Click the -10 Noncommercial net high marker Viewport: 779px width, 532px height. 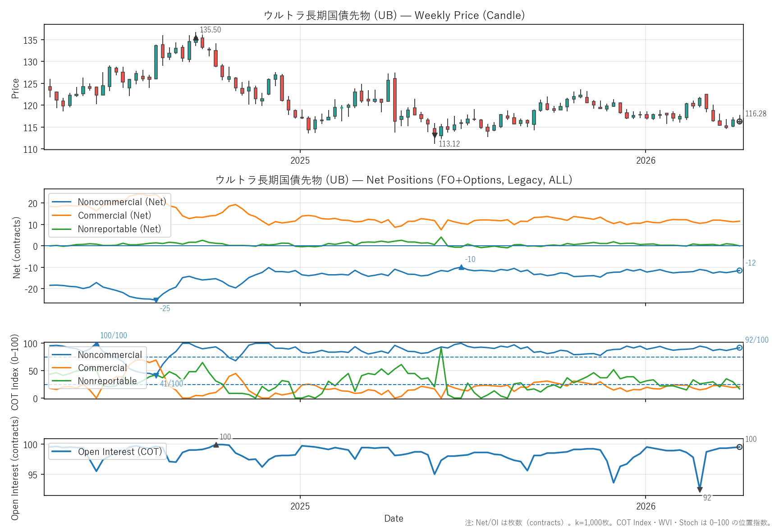click(x=461, y=267)
